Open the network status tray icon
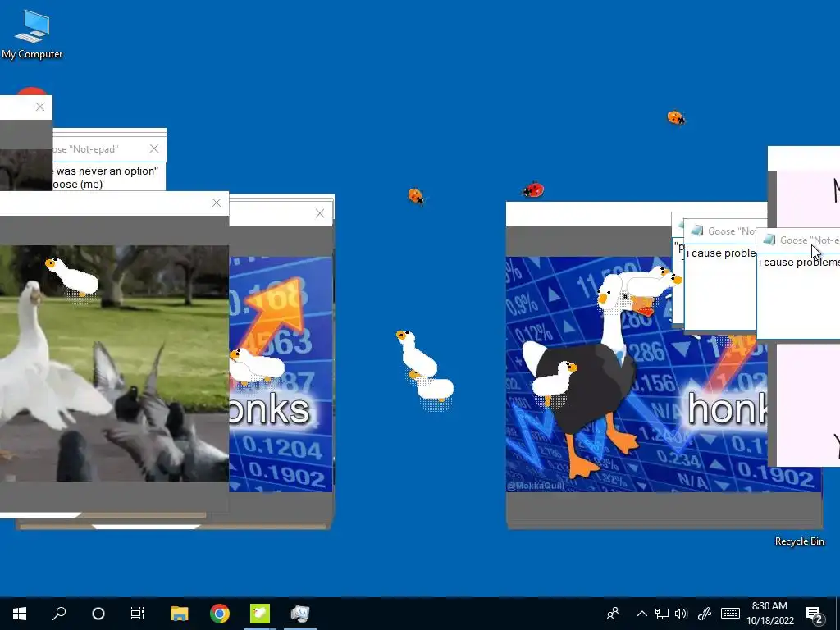Image resolution: width=840 pixels, height=630 pixels. (x=662, y=614)
